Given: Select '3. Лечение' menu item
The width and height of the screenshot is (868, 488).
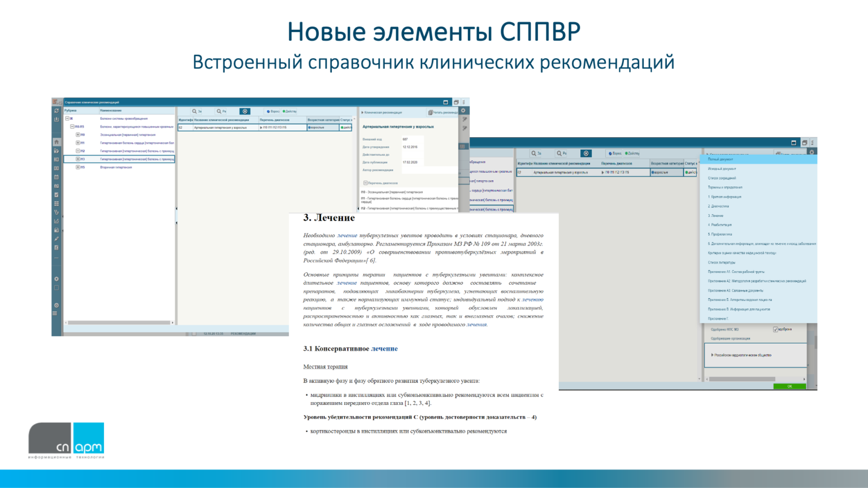Looking at the screenshot, I should (758, 216).
